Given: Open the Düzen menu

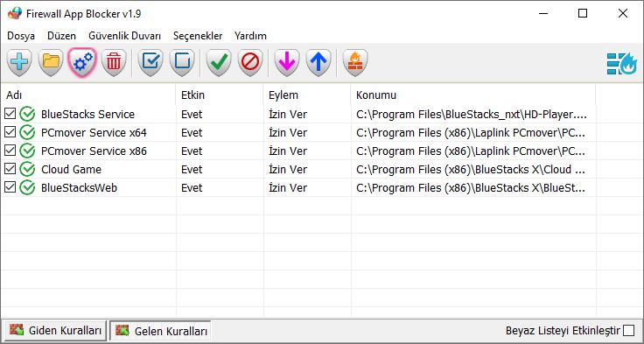Looking at the screenshot, I should click(61, 36).
